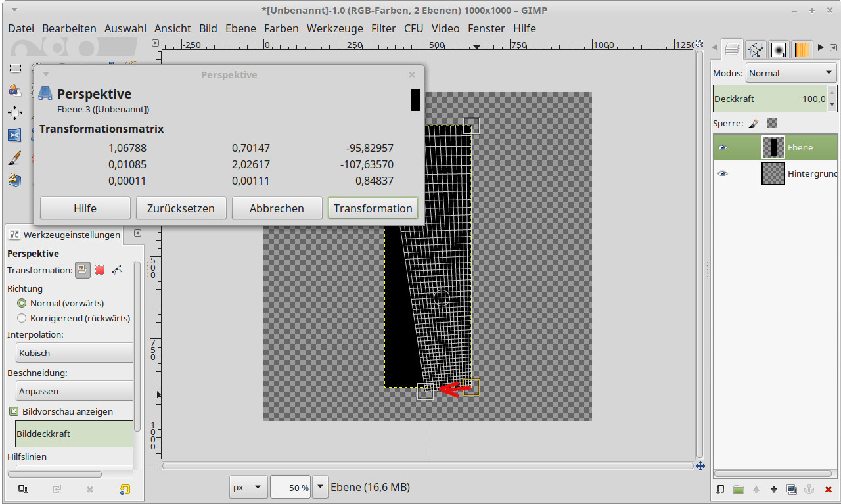841x504 pixels.
Task: Toggle paint pixels lock for layer
Action: pos(754,123)
